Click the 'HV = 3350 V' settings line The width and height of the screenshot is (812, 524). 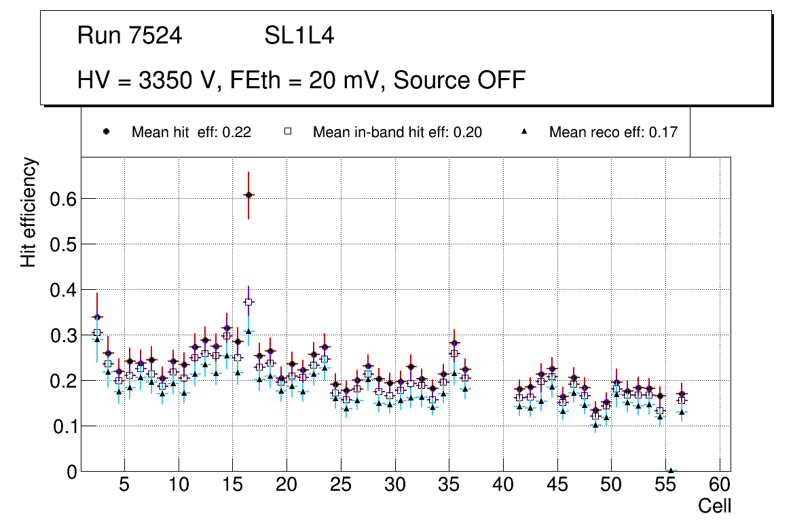point(301,80)
